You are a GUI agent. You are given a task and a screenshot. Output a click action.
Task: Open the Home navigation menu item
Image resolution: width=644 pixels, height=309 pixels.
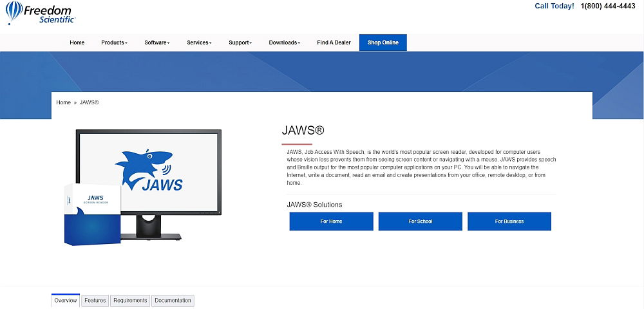[x=77, y=42]
